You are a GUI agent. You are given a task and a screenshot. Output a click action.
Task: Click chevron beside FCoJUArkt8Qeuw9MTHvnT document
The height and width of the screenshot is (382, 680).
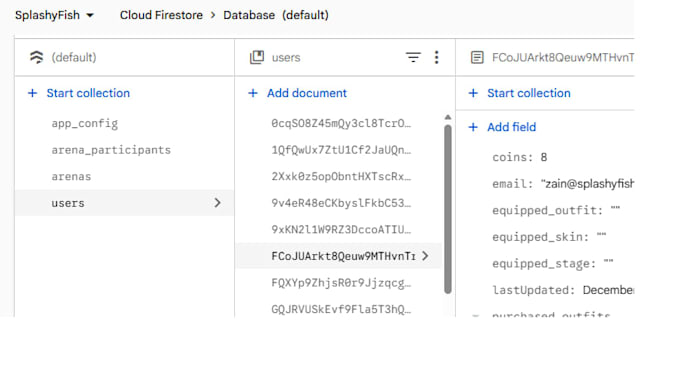(425, 256)
